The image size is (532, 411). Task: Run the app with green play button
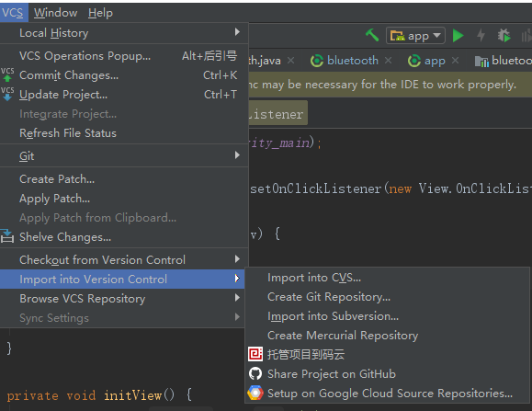(458, 35)
